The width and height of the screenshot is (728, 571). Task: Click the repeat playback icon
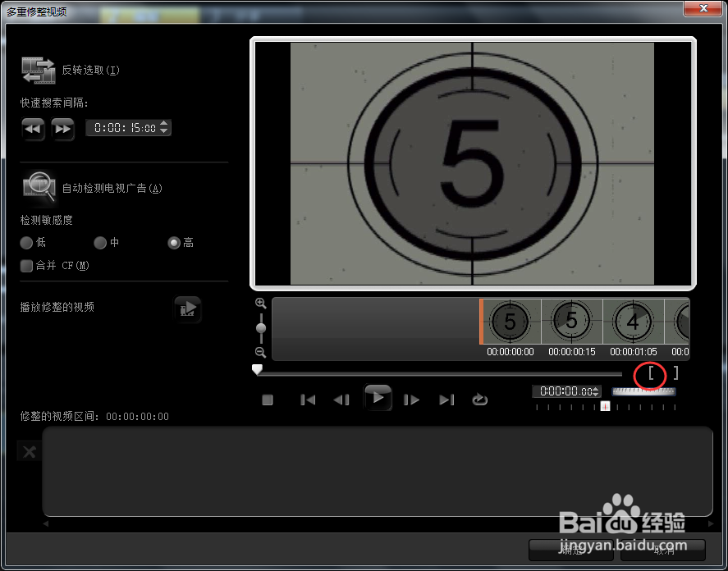480,400
